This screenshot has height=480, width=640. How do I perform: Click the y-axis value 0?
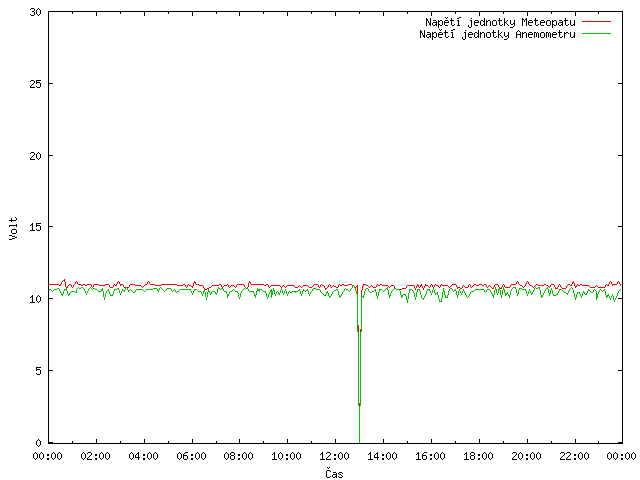pos(38,443)
